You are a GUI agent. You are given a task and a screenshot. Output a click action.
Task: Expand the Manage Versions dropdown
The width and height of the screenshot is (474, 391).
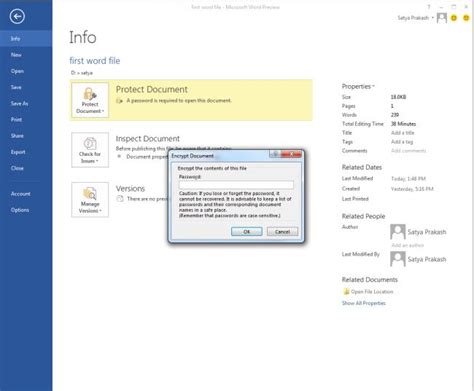[x=90, y=200]
